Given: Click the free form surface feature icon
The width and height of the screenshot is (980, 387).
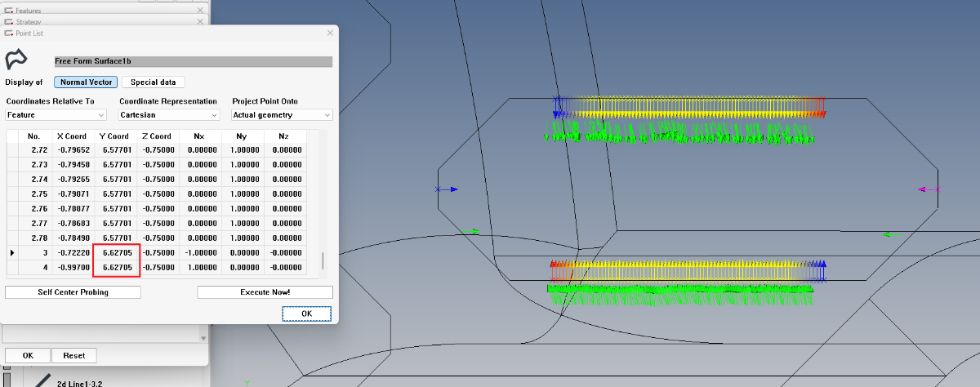Looking at the screenshot, I should (x=16, y=60).
